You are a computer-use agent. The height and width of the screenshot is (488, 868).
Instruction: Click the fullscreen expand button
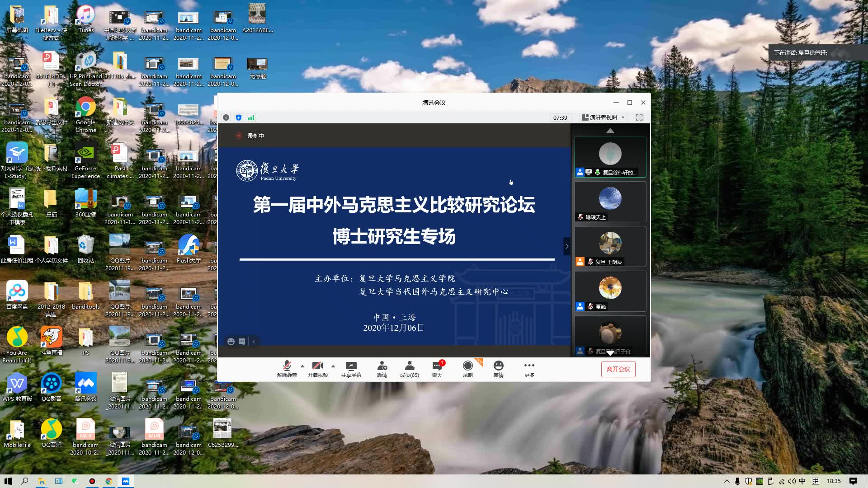(639, 117)
